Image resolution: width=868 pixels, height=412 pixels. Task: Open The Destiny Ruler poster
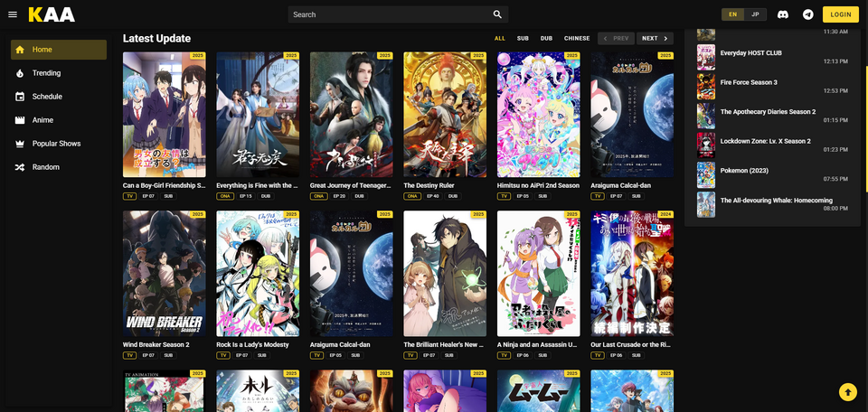445,115
